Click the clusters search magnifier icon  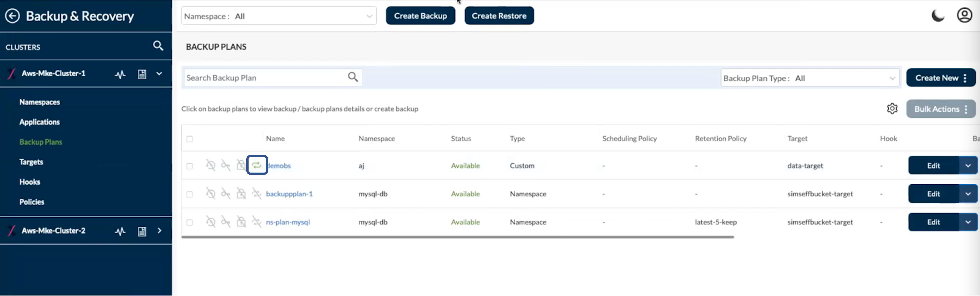click(x=158, y=46)
